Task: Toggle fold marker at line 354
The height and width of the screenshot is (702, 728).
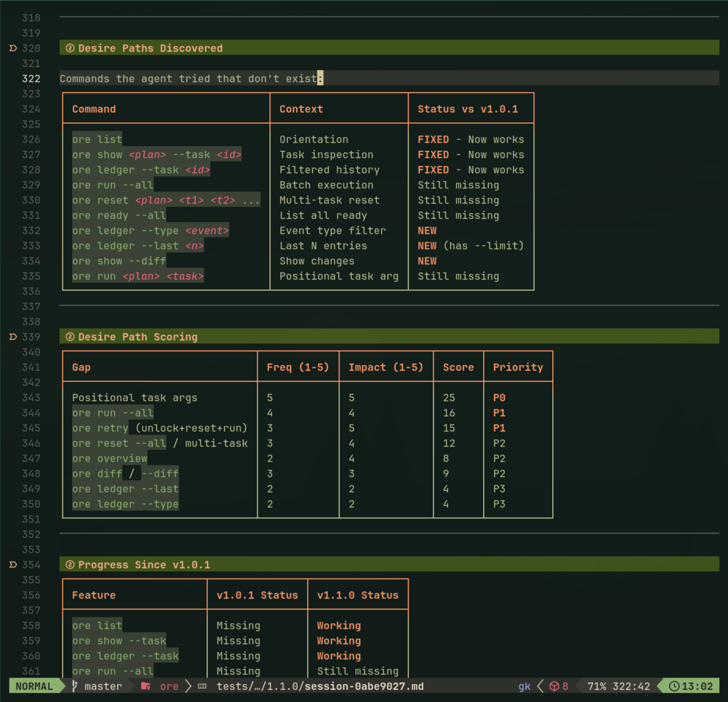Action: (13, 564)
